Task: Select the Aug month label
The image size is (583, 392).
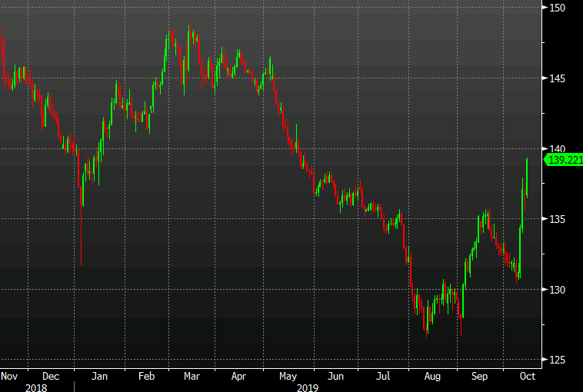Action: point(432,377)
